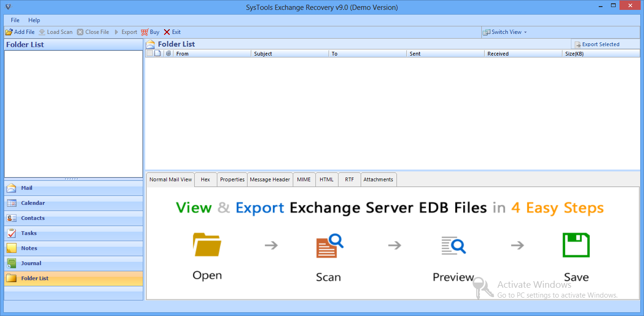Sort by the Size(KB) column header
Screen dimensions: 644x316
pos(601,54)
